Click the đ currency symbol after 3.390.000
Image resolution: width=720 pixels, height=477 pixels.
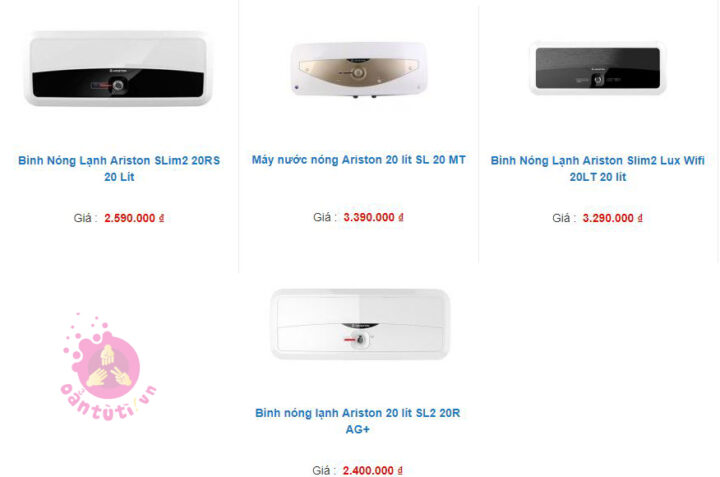click(401, 217)
